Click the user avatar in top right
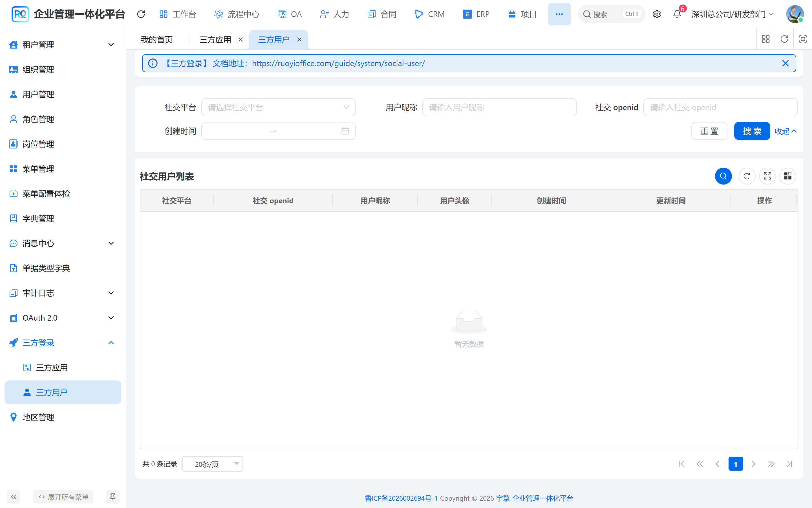This screenshot has width=812, height=508. click(x=795, y=14)
